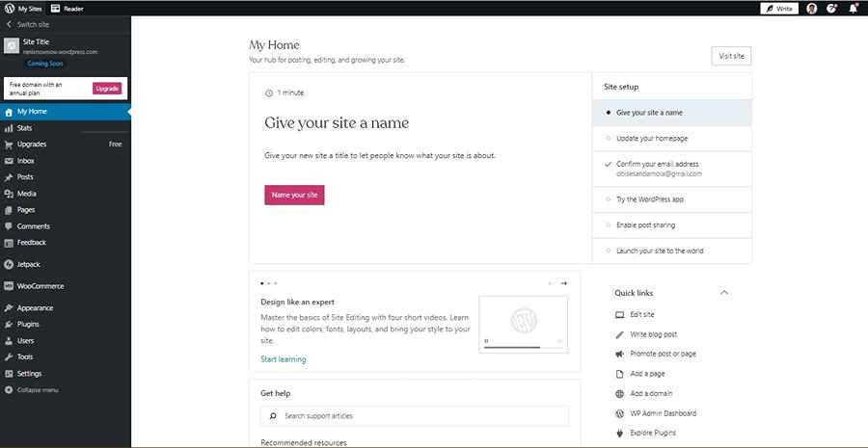The image size is (868, 448).
Task: Click the Search support articles field
Action: pos(415,416)
